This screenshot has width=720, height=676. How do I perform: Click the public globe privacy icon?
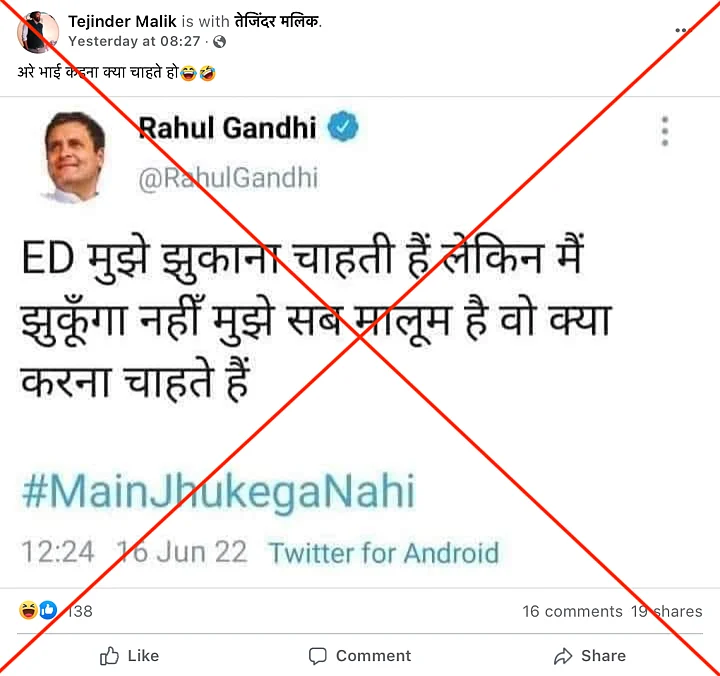pos(219,42)
